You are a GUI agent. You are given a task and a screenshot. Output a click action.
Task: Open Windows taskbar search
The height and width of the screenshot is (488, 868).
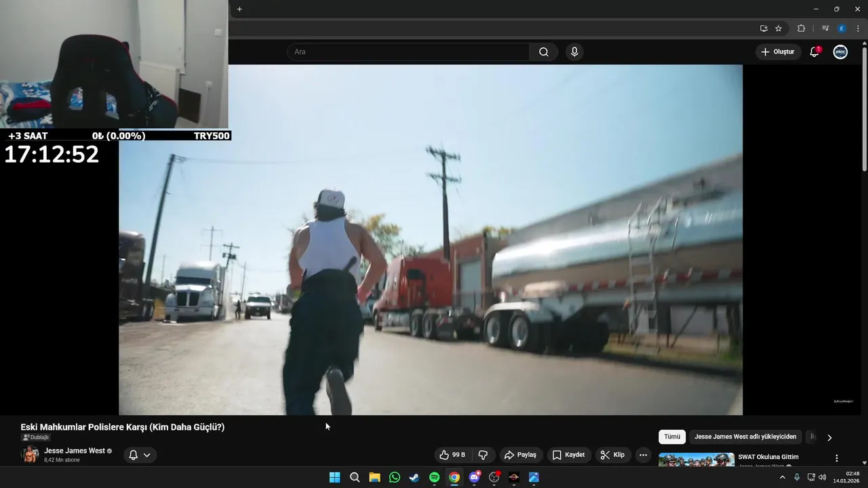[x=355, y=477]
